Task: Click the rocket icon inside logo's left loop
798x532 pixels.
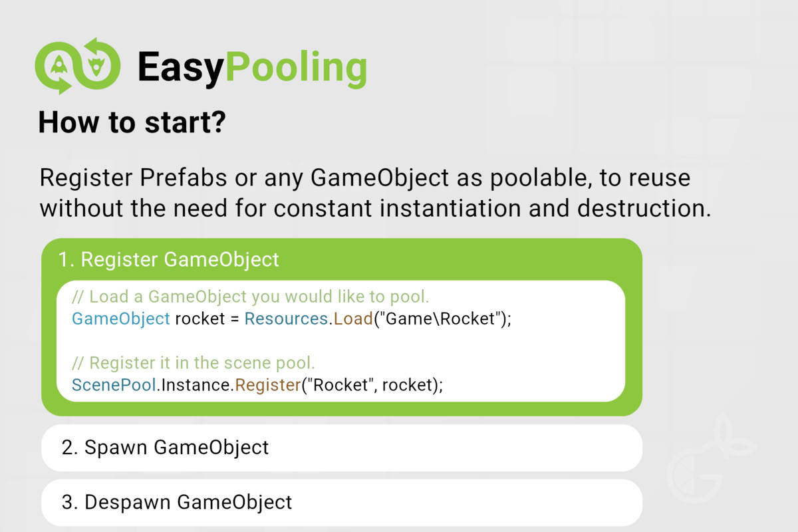Action: tap(59, 65)
